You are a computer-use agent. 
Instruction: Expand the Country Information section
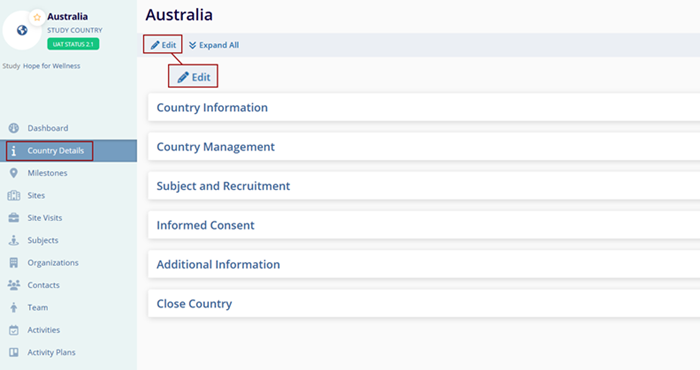tap(424, 108)
